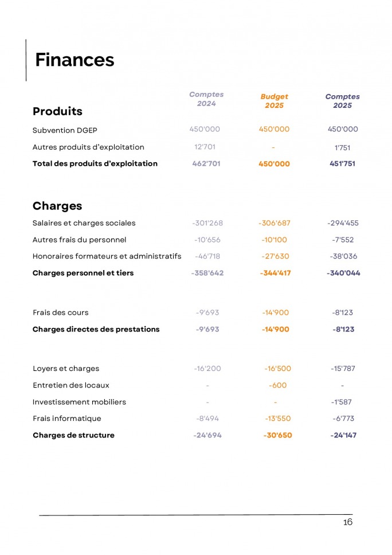392x555 pixels.
Task: Select Charges directes des prestations label
Action: coord(96,329)
